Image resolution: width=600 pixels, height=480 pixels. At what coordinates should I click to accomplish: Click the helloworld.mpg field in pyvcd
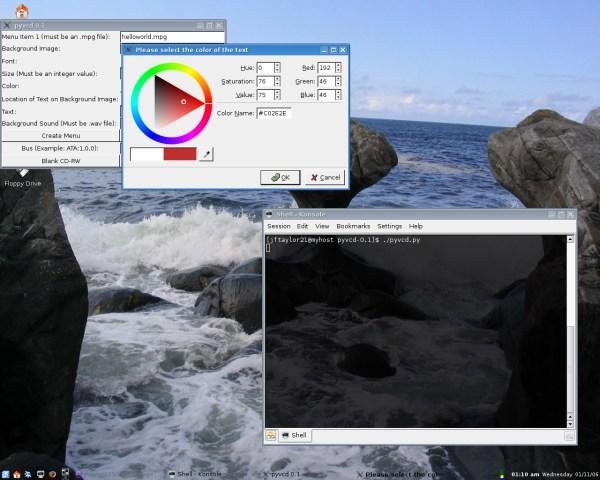coord(172,37)
